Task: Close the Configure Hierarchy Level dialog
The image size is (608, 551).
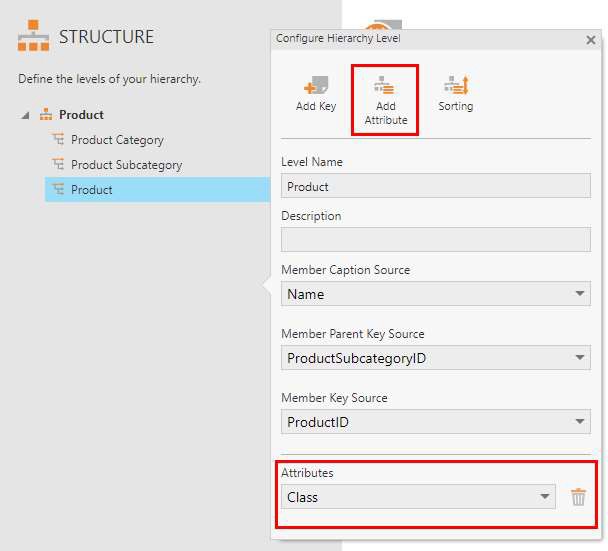Action: click(590, 40)
